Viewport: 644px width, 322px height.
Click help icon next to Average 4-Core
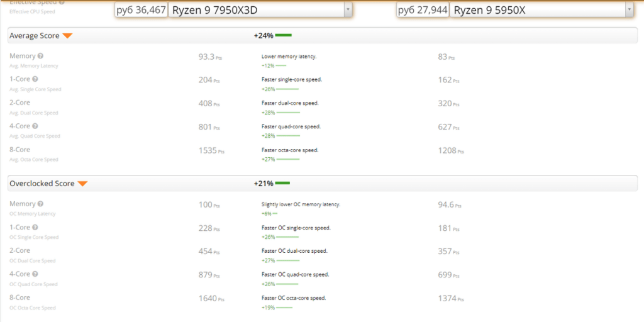[35, 126]
